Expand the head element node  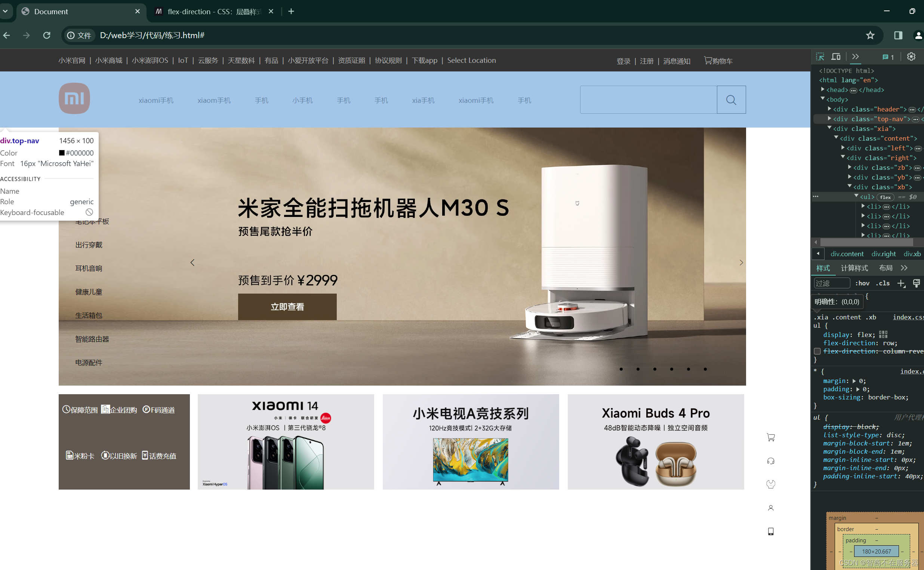[823, 89]
